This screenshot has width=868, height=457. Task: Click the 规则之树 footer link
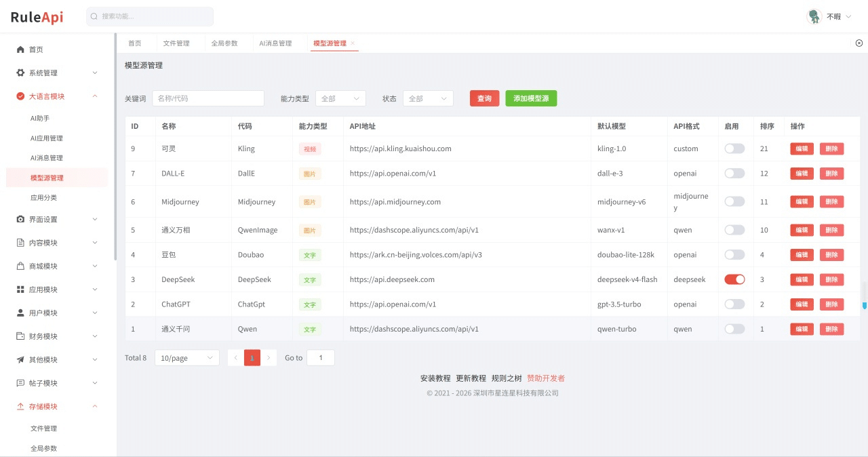507,378
